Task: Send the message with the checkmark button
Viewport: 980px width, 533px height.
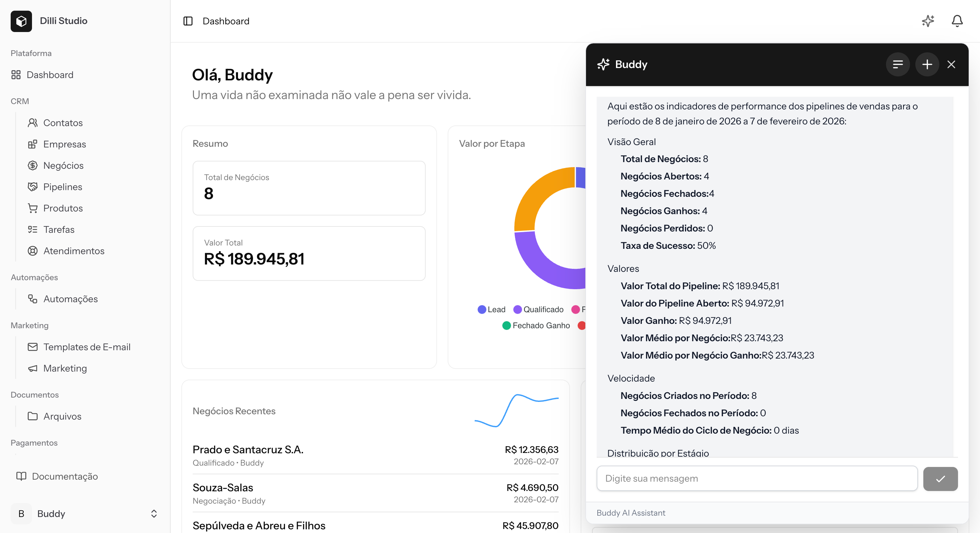Action: click(x=940, y=479)
